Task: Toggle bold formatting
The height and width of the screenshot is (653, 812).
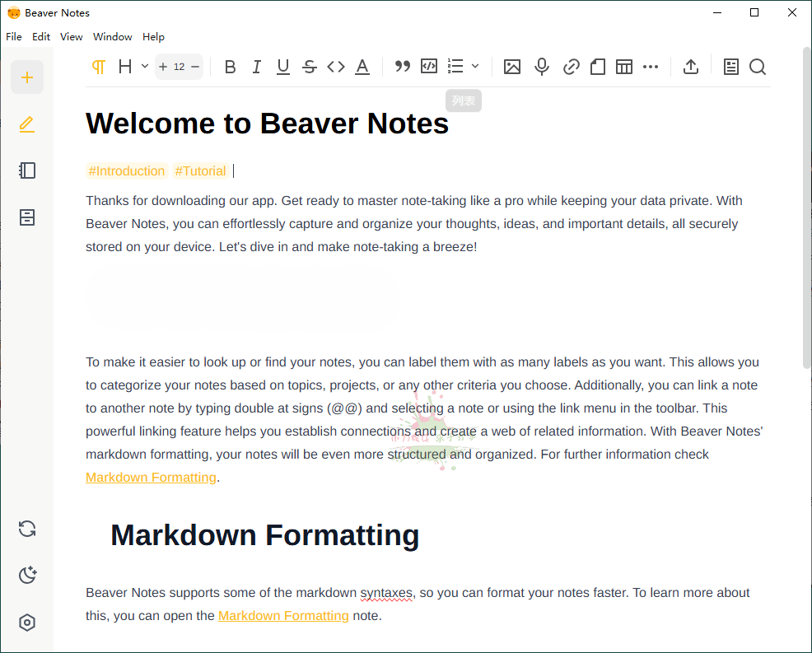Action: pos(231,67)
